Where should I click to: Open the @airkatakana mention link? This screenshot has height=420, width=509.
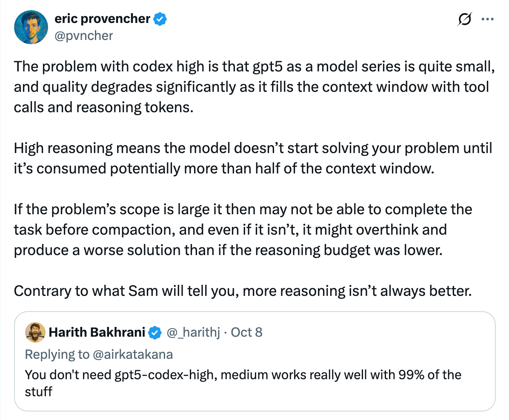click(132, 355)
